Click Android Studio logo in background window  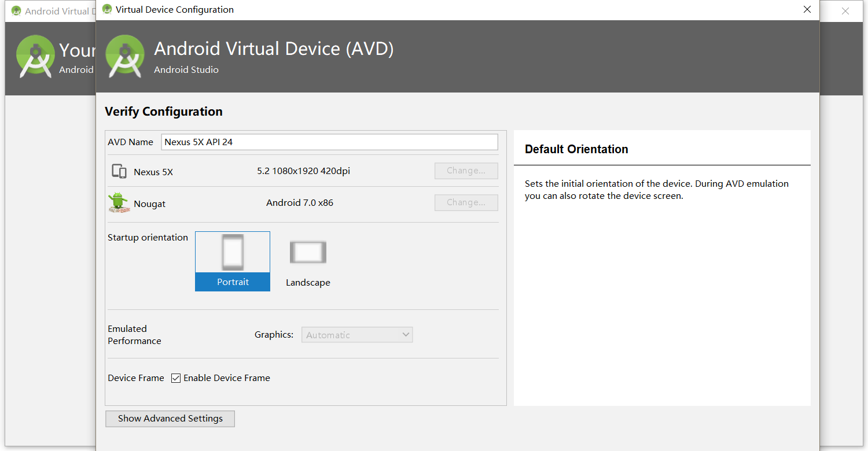coord(35,56)
